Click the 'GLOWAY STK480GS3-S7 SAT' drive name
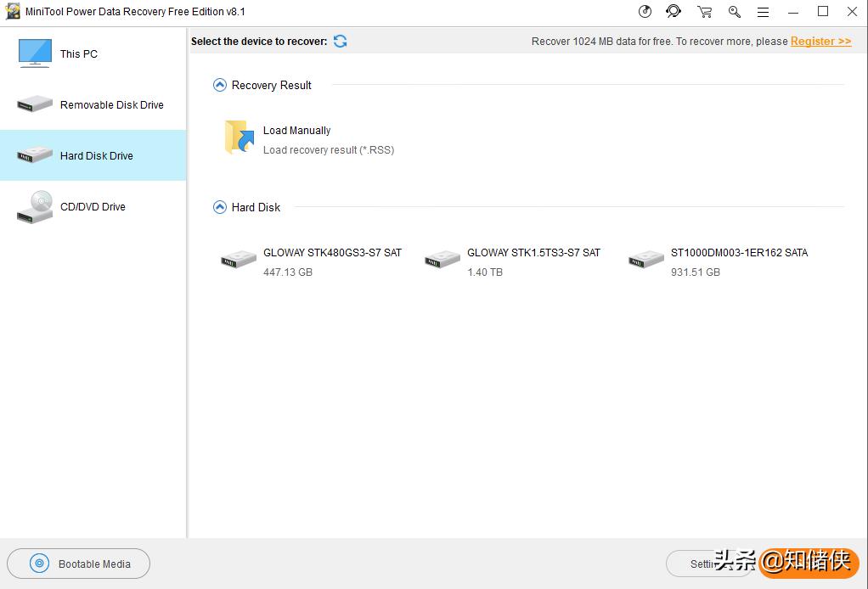 332,253
